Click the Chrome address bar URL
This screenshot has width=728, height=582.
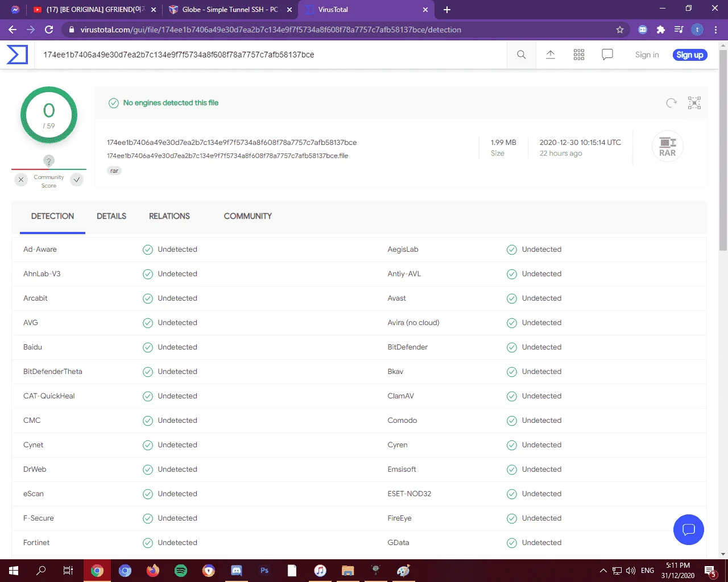271,30
